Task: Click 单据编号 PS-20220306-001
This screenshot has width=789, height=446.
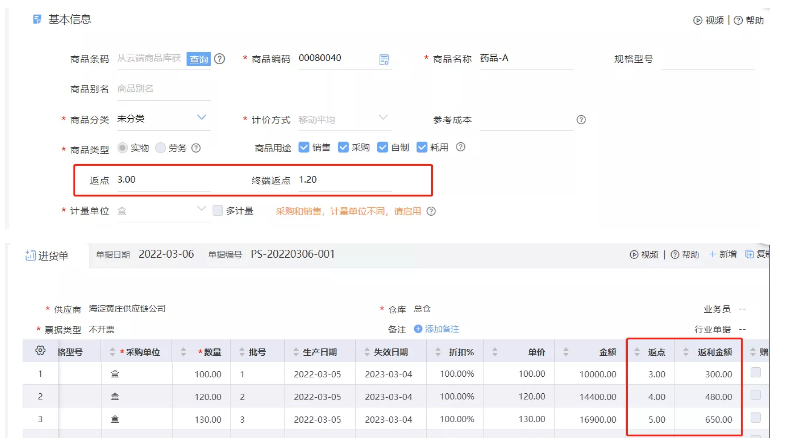Action: click(293, 254)
